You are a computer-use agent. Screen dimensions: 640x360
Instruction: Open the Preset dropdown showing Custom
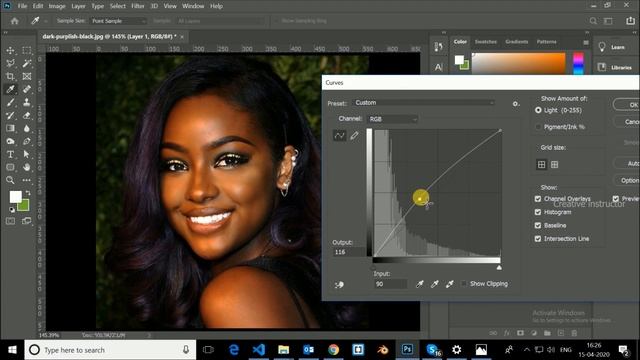tap(424, 103)
